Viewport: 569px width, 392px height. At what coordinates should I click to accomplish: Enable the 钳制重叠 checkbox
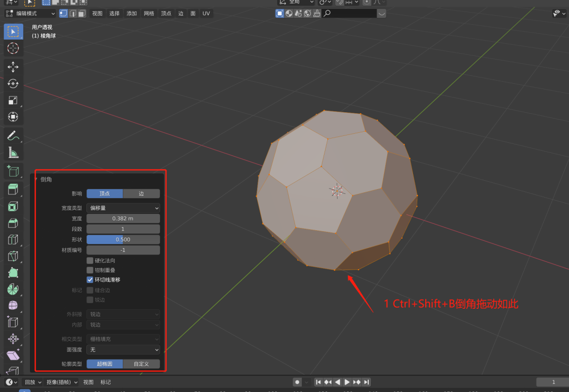[x=90, y=270]
